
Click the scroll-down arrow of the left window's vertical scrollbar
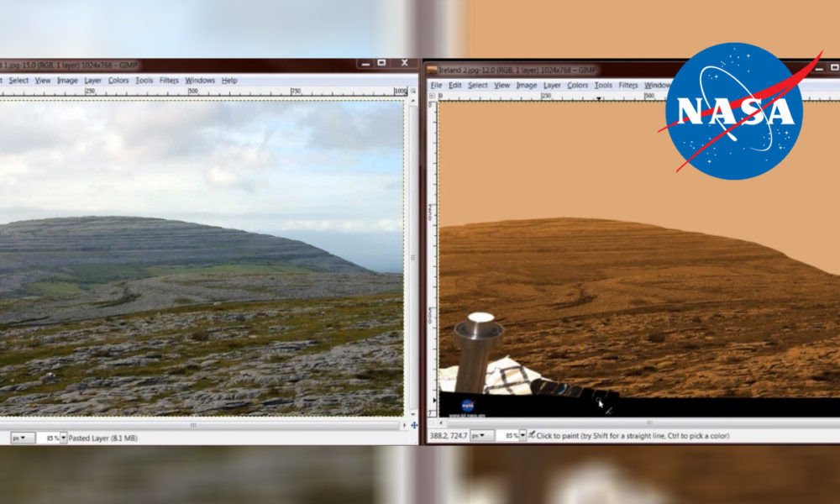412,415
